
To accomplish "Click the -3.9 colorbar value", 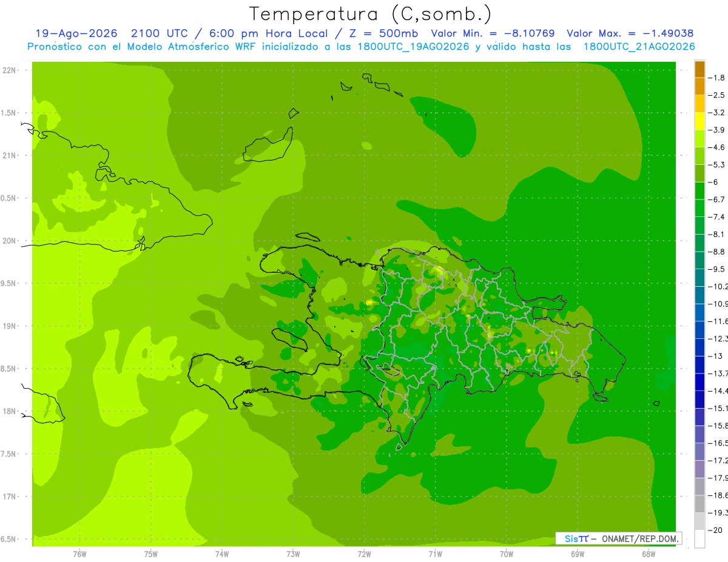I will pos(717,130).
